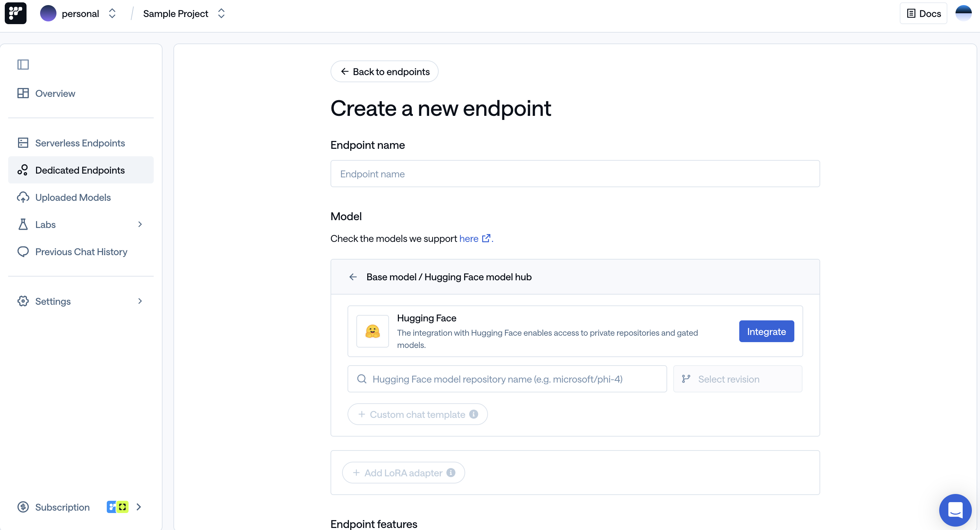Image resolution: width=980 pixels, height=530 pixels.
Task: Click the Fireworks logo at top left
Action: pyautogui.click(x=15, y=13)
